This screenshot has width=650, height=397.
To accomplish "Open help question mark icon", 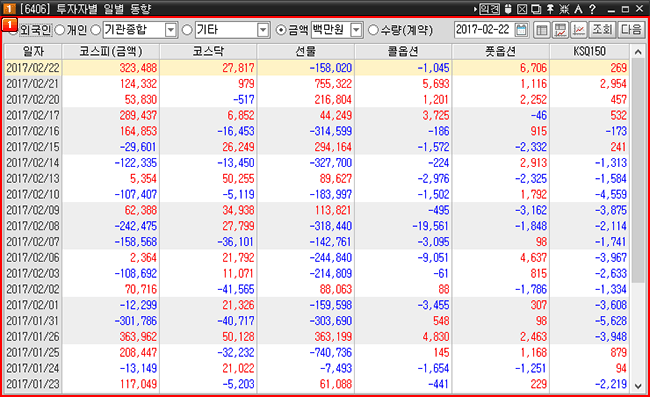I will point(592,9).
